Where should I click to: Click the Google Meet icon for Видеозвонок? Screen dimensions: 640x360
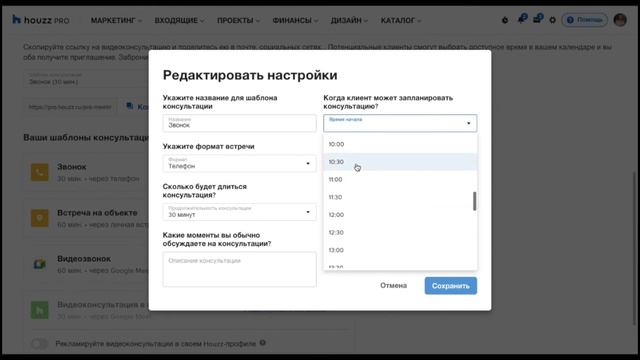40,264
